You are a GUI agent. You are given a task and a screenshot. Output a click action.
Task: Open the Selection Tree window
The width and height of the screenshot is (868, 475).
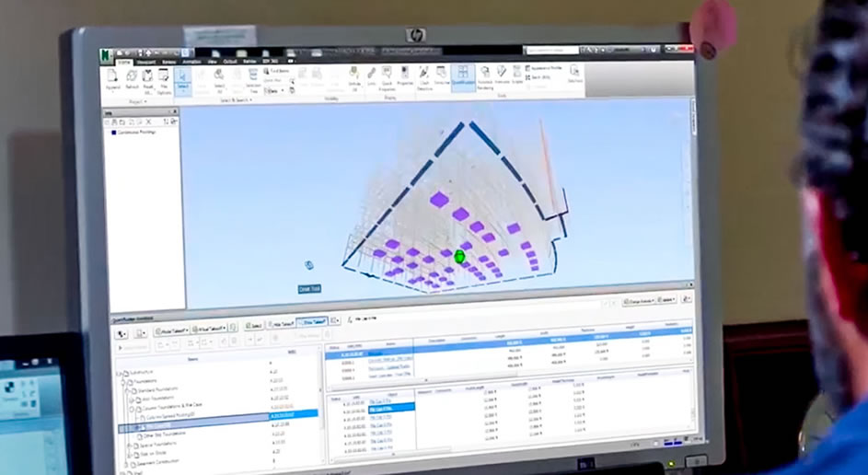(x=252, y=80)
